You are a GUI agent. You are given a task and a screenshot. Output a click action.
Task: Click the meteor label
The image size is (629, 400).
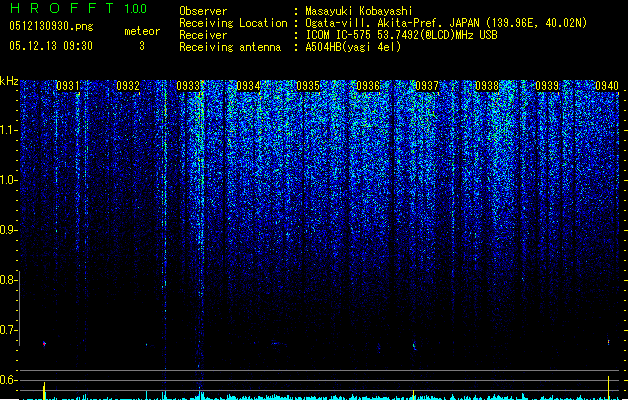(142, 31)
